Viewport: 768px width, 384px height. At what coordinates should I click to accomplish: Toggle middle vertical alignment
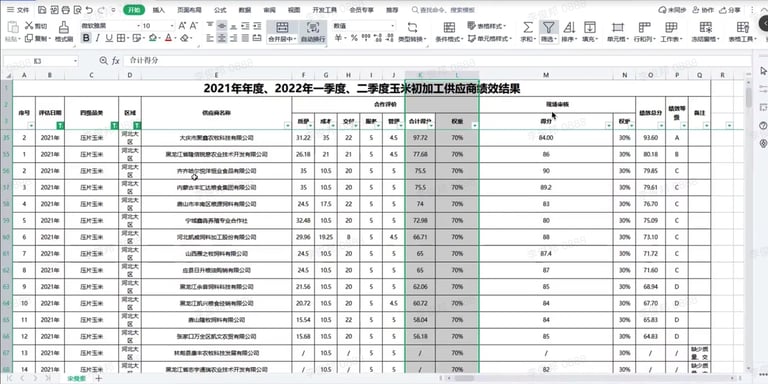[x=222, y=25]
